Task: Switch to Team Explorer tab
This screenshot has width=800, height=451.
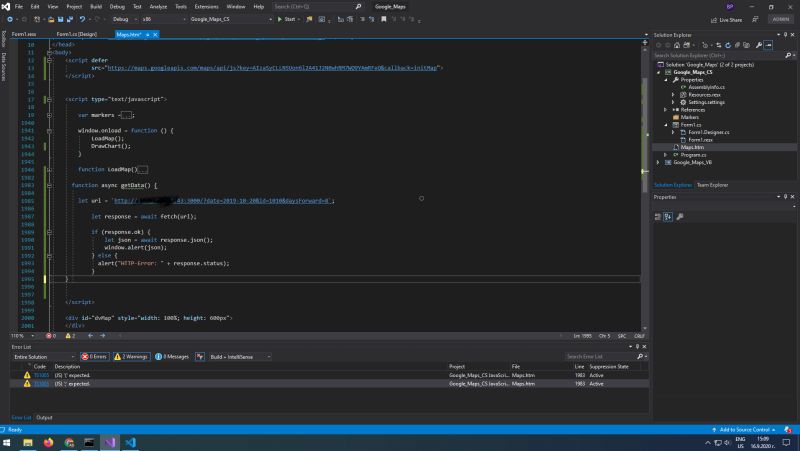Action: [712, 185]
